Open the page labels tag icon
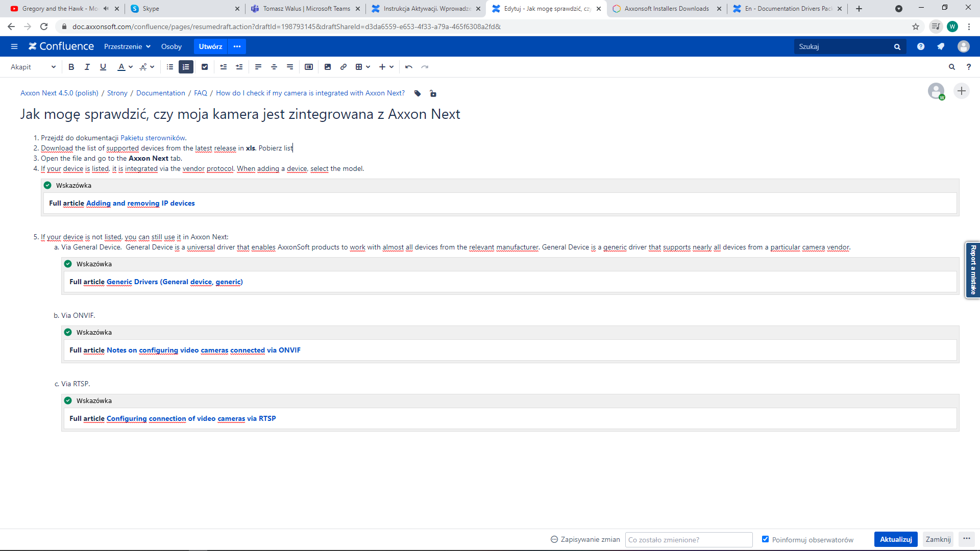The height and width of the screenshot is (551, 980). (418, 93)
